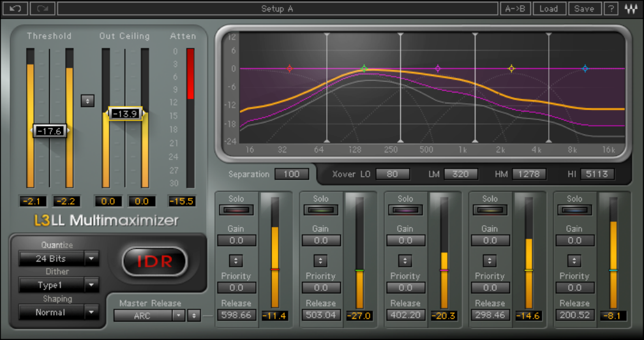Viewport: 644px width, 340px height.
Task: Click the Separation value field
Action: point(292,174)
